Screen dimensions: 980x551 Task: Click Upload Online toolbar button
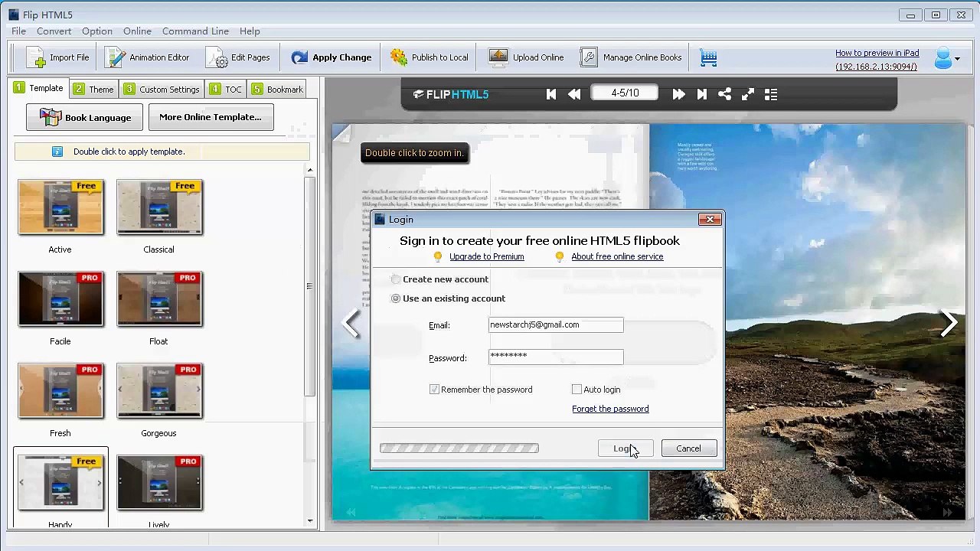pos(526,57)
